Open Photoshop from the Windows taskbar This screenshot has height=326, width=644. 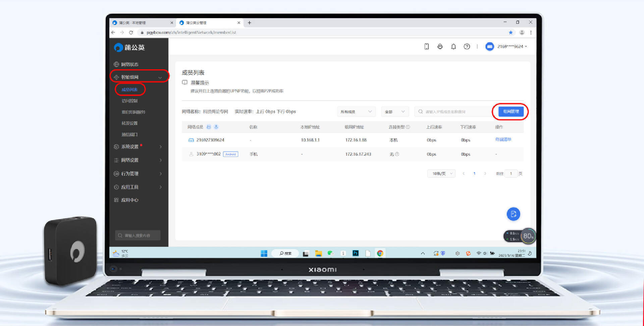[356, 253]
